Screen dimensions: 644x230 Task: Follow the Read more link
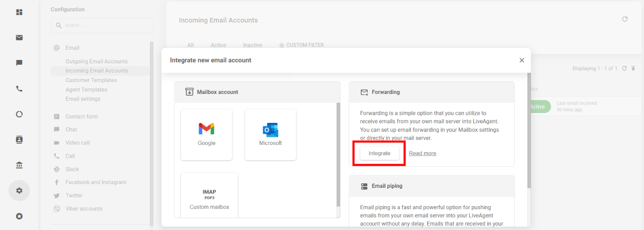point(423,153)
